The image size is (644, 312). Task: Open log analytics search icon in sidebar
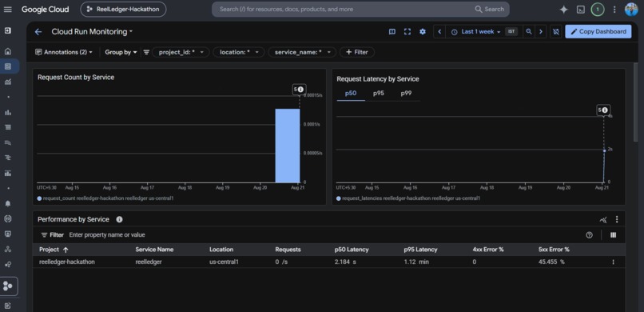click(8, 142)
